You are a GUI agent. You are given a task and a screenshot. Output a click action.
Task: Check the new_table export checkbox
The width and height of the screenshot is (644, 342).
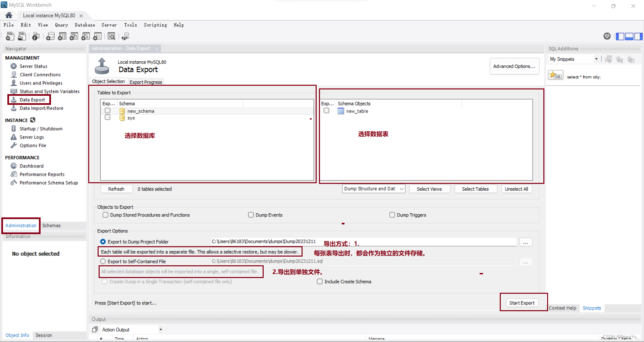pos(326,111)
